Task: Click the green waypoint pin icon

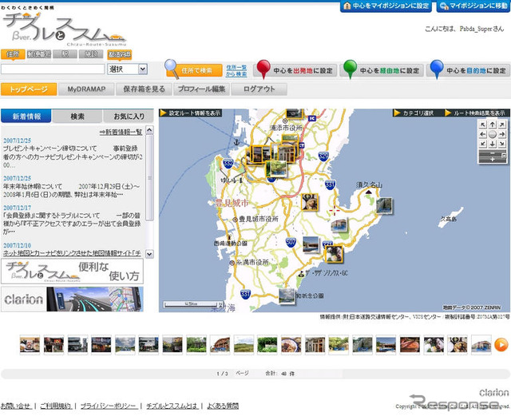Action: point(350,68)
